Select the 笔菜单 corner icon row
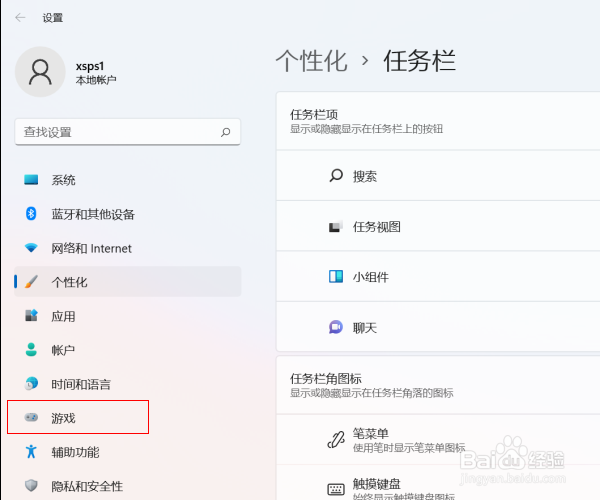This screenshot has width=600, height=500. 438,440
